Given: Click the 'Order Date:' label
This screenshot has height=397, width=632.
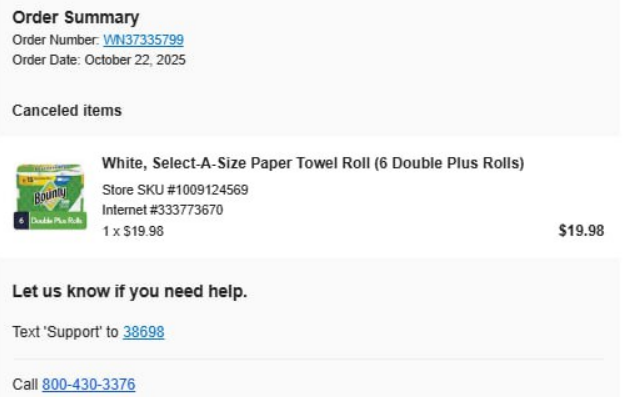Looking at the screenshot, I should 46,60.
